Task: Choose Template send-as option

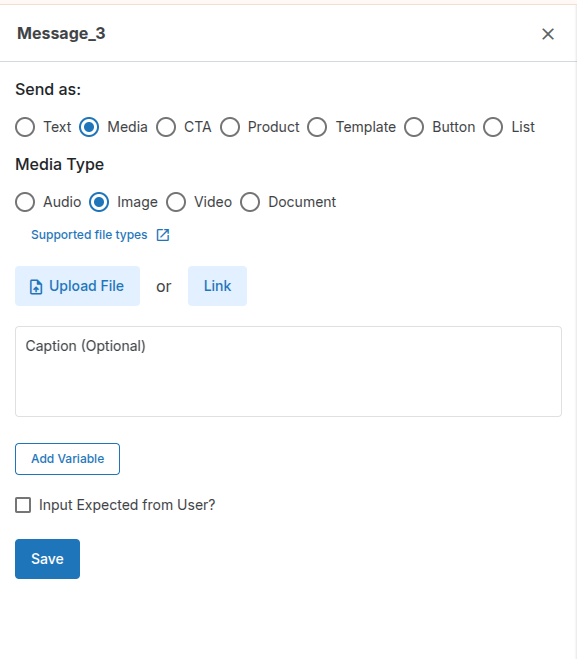Action: [x=317, y=127]
